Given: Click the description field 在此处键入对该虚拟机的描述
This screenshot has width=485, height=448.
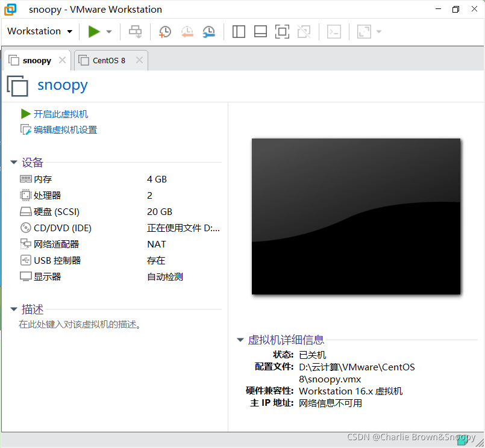Looking at the screenshot, I should [x=80, y=325].
